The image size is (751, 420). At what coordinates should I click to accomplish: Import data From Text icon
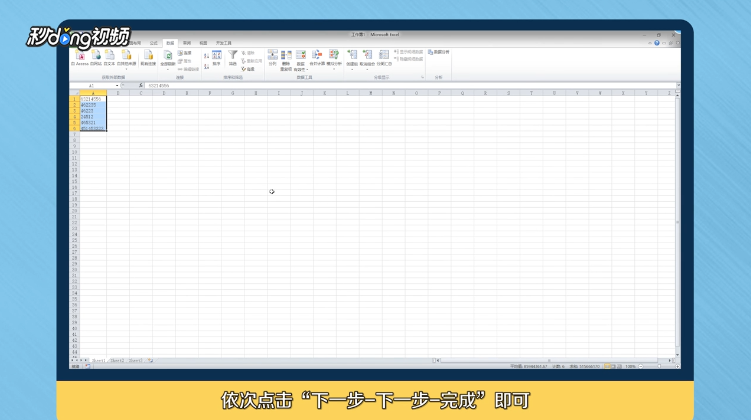point(110,56)
